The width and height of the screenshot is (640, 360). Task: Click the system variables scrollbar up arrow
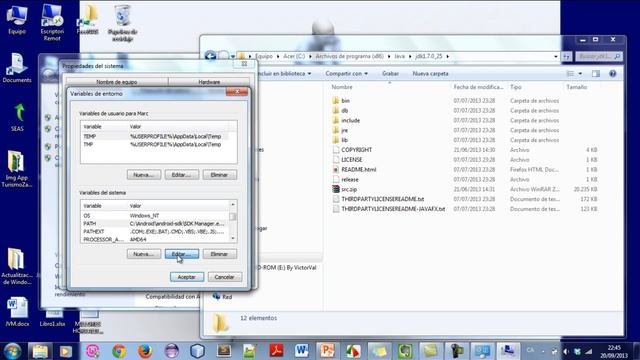coord(233,204)
